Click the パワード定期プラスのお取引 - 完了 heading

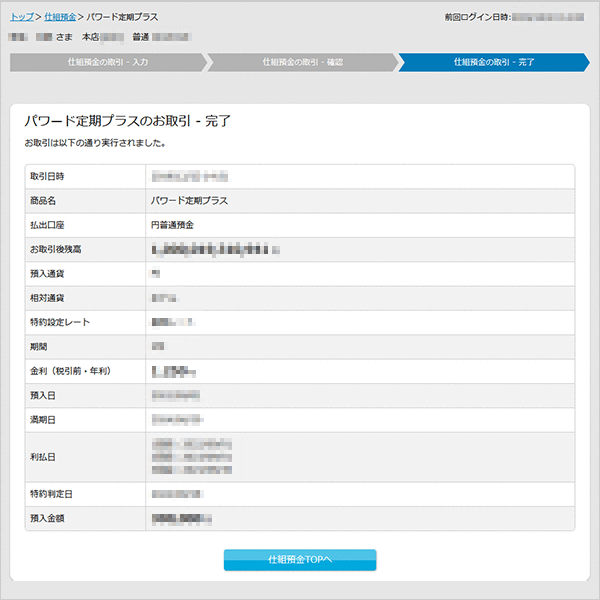click(x=128, y=122)
